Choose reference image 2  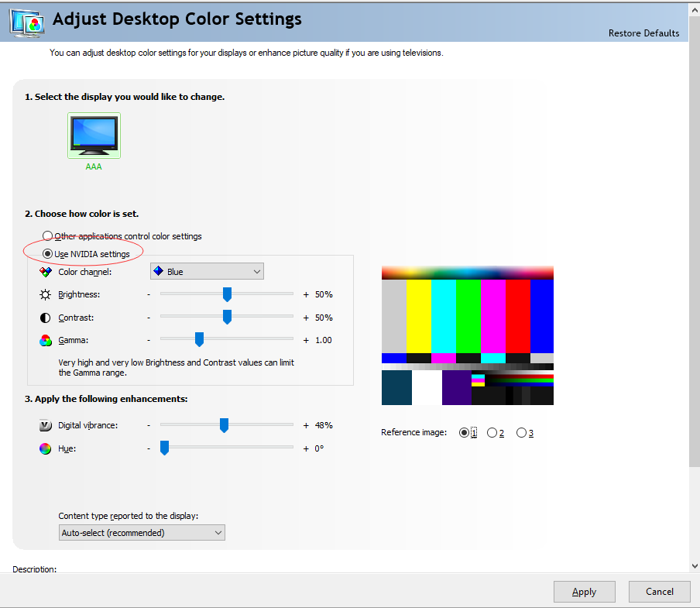492,433
